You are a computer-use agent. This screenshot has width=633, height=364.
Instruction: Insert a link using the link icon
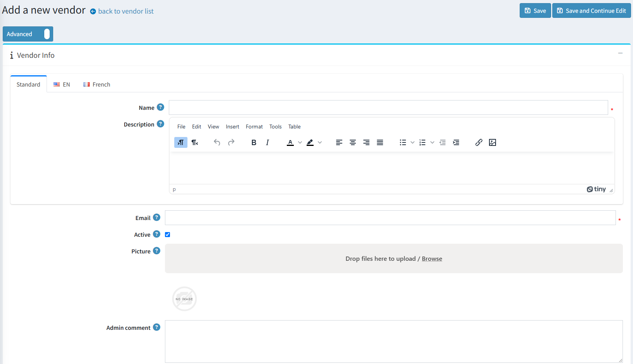pos(479,142)
